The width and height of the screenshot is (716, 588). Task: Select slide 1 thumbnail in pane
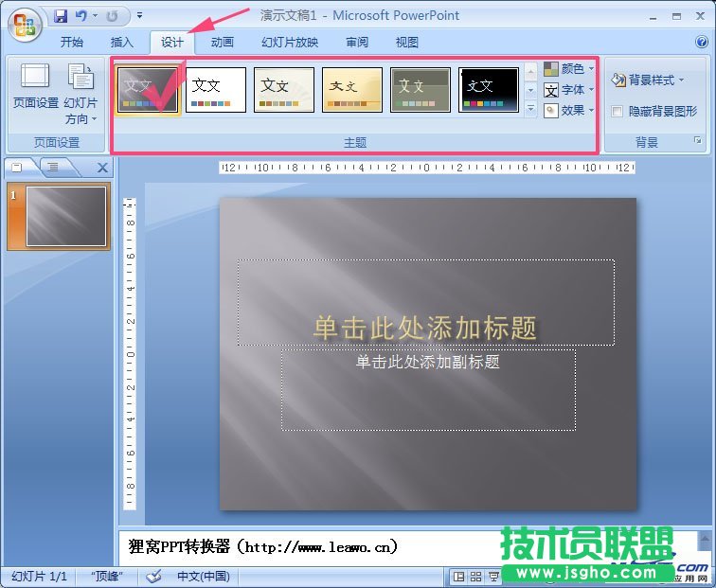tap(65, 216)
